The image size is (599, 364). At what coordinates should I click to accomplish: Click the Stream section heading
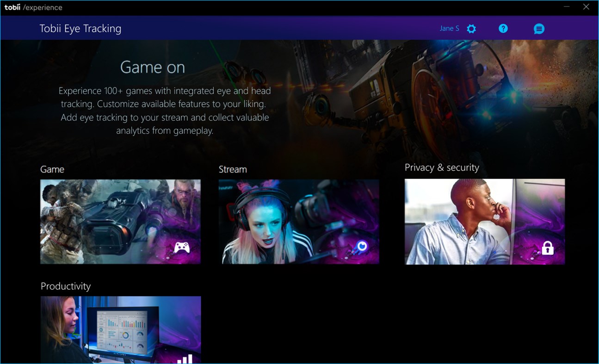[x=233, y=169]
